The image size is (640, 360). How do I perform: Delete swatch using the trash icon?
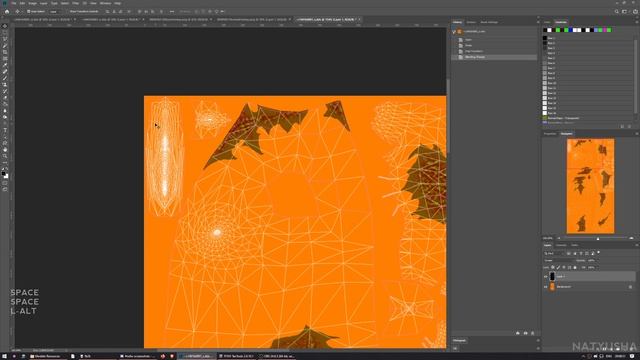[629, 127]
